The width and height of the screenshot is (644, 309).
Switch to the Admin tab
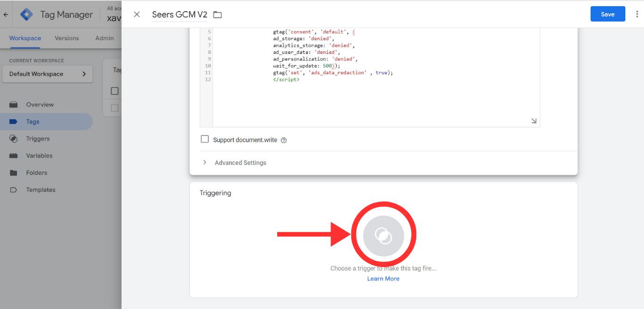(x=105, y=38)
